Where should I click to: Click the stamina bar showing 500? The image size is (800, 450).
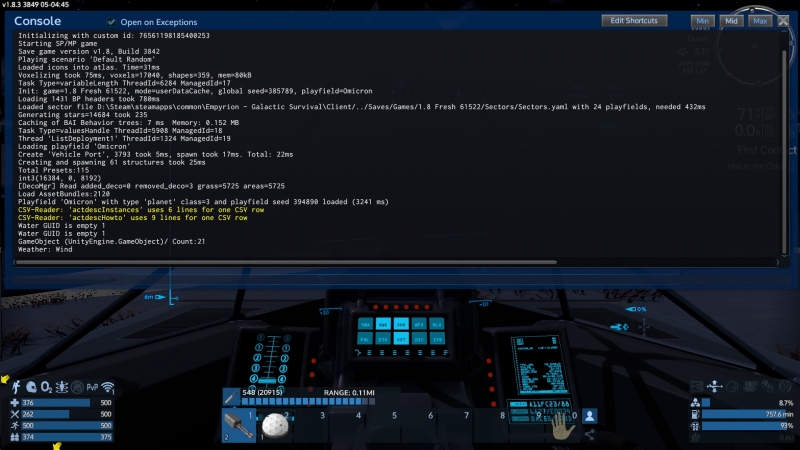click(66, 426)
